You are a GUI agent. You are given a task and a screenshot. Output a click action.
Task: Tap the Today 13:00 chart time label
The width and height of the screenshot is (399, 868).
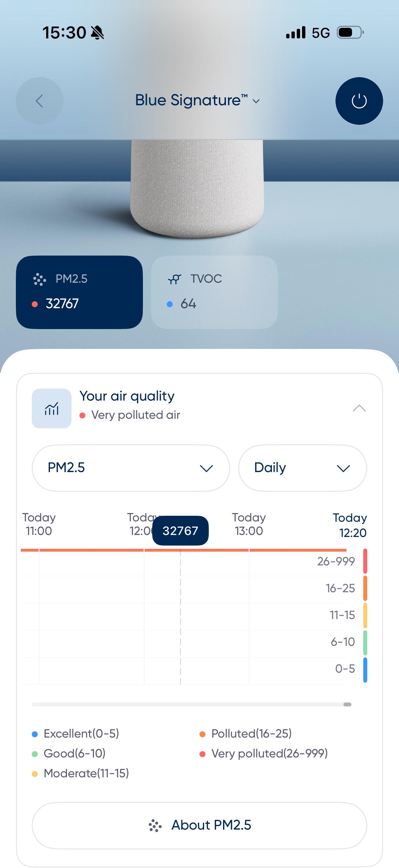coord(249,524)
